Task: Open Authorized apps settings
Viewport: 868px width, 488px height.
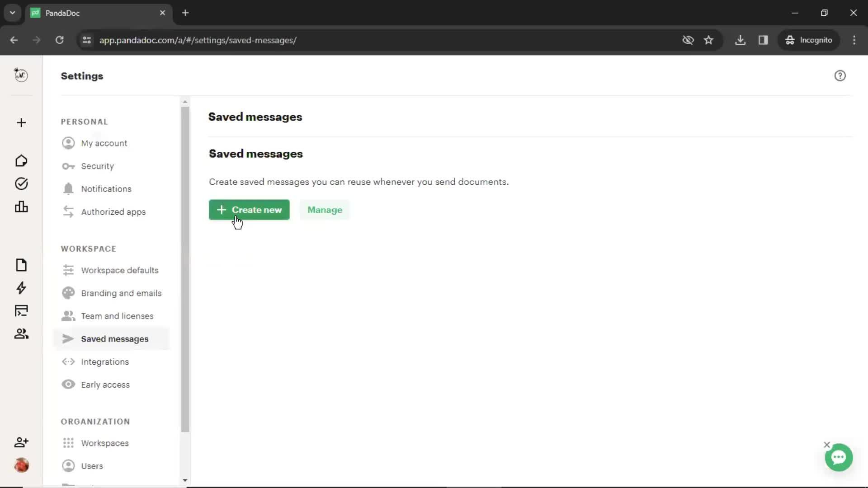Action: tap(114, 211)
